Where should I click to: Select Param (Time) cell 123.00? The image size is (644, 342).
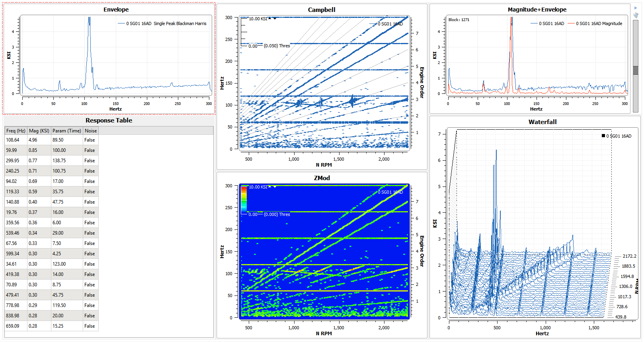tap(67, 264)
